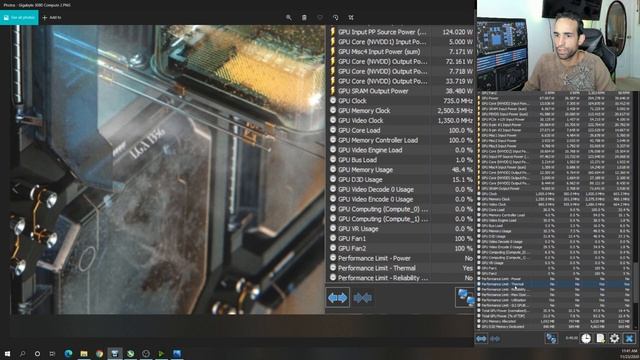The image size is (640, 360).
Task: Open taskbar search icon
Action: [22, 353]
